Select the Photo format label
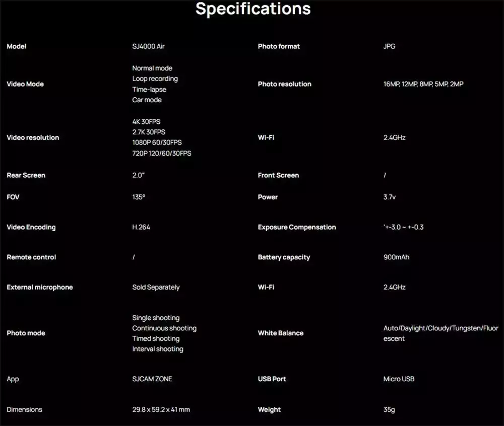The width and height of the screenshot is (504, 426). [279, 46]
